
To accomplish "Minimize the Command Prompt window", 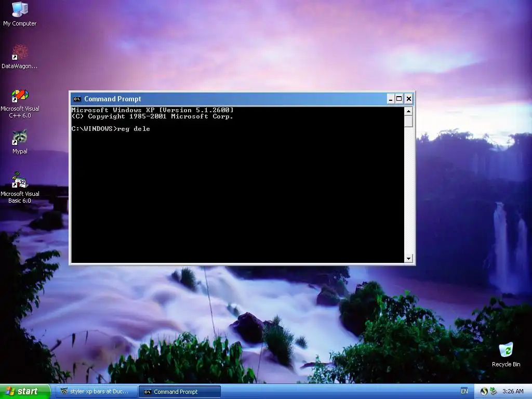I will click(x=391, y=99).
